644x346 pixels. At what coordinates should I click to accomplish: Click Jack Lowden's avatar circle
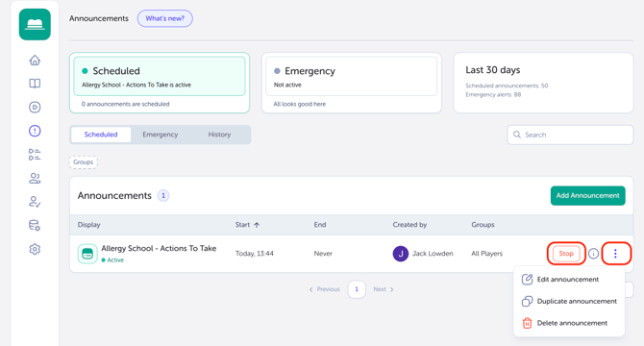pos(401,254)
